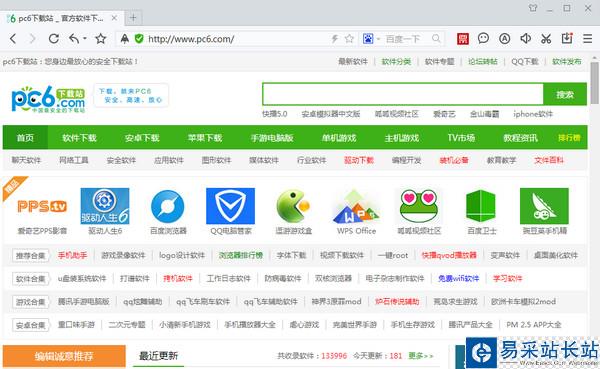Click the 豌豆荚手机精灵 app icon

pos(544,206)
